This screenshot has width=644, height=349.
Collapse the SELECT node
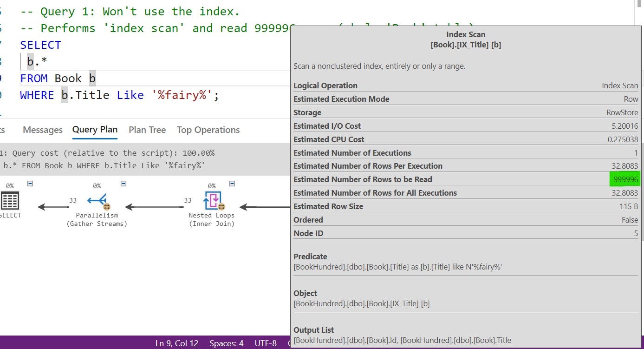30,184
